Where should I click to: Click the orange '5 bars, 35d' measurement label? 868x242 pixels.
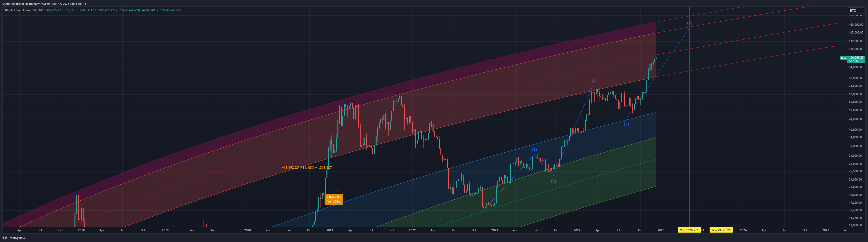click(x=334, y=199)
